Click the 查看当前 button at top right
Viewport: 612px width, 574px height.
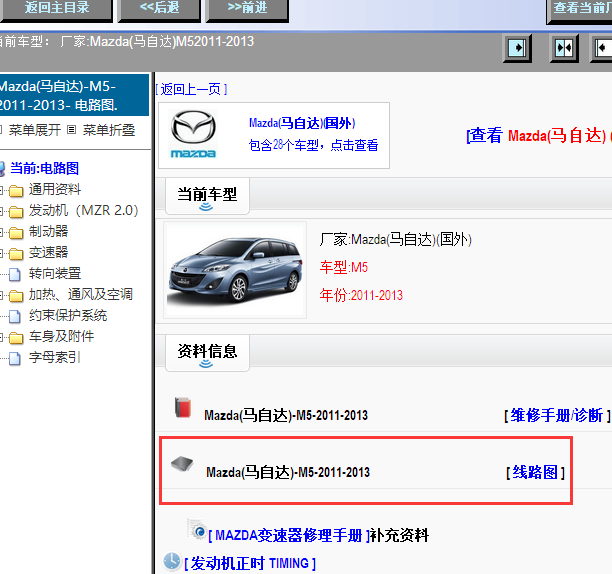tap(579, 10)
